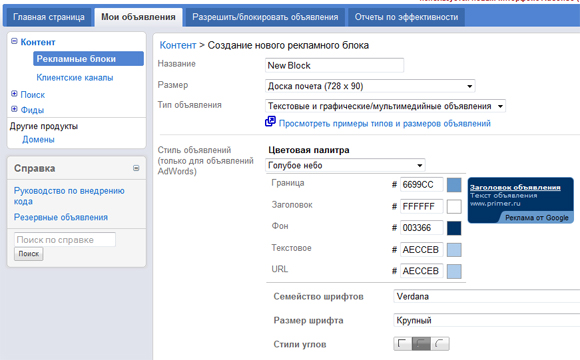Open the Граница color swatch
Viewport: 580px width, 360px height.
[454, 185]
